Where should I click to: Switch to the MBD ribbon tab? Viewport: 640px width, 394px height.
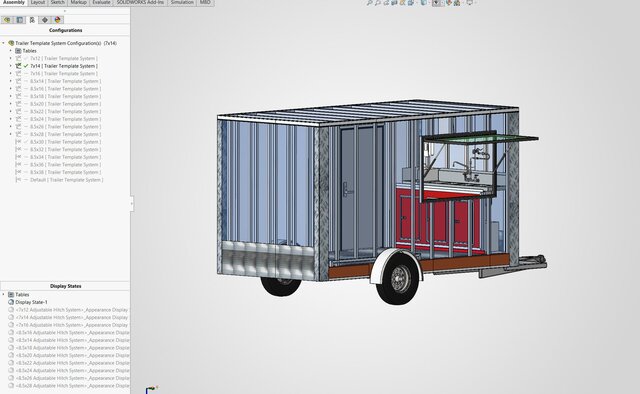tap(205, 2)
